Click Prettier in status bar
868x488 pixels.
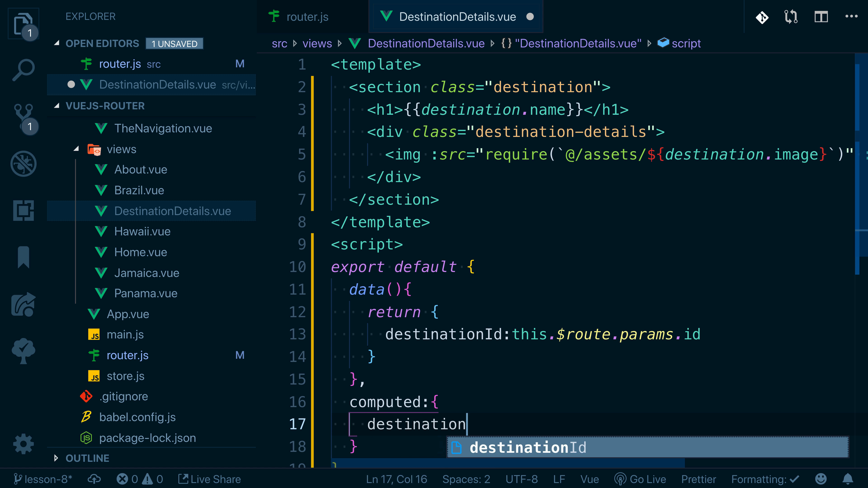point(698,479)
